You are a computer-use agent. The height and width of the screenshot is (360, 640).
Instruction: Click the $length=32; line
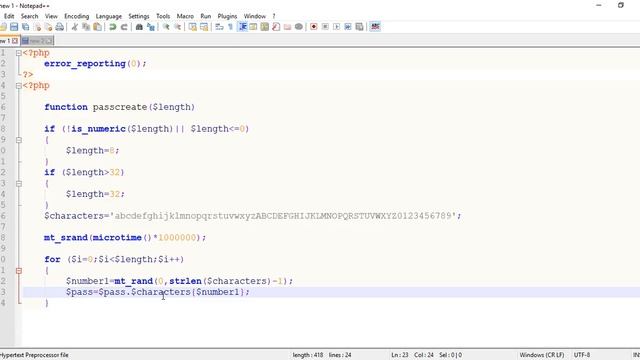tap(95, 194)
